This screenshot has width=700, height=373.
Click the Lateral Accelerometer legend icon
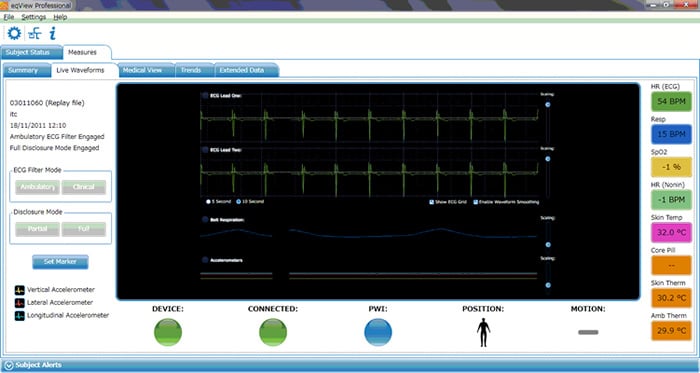[x=19, y=303]
